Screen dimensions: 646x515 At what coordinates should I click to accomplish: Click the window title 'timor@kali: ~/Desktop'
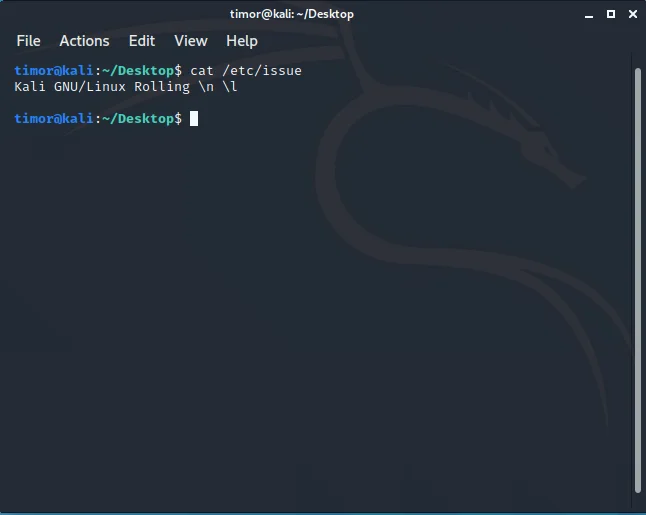click(292, 14)
